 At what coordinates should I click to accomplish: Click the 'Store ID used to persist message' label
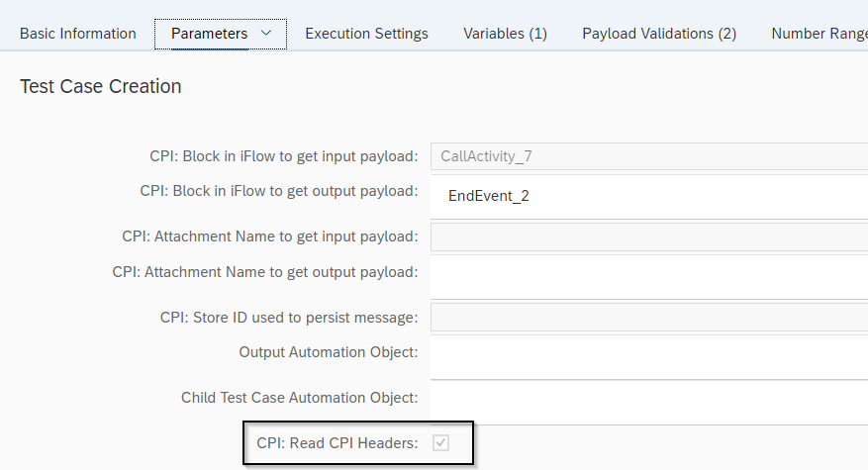(x=289, y=318)
